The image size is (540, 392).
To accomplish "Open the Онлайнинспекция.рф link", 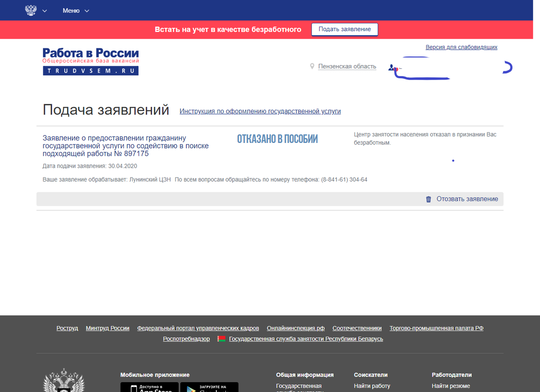I will tap(296, 329).
